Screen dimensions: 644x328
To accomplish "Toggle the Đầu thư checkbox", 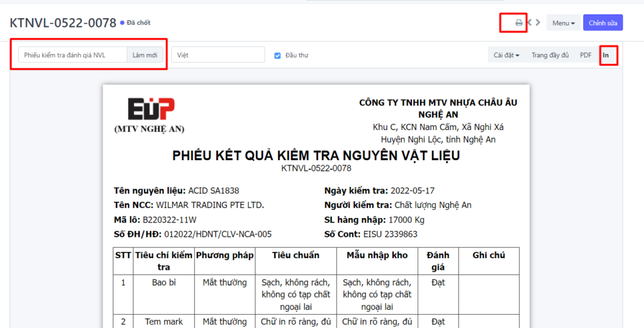I will click(277, 55).
